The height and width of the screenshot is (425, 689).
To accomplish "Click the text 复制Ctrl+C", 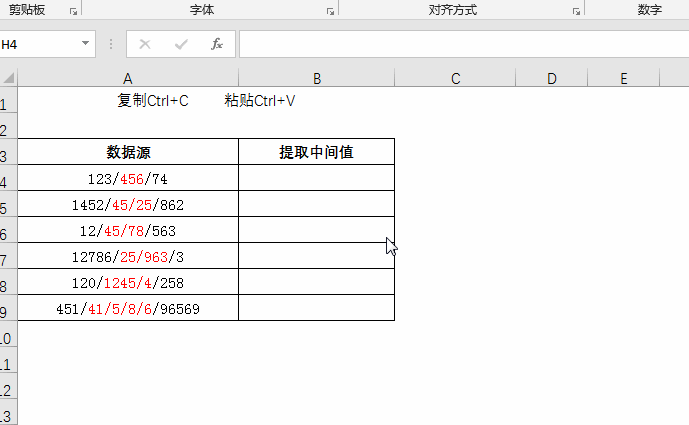I will tap(153, 101).
